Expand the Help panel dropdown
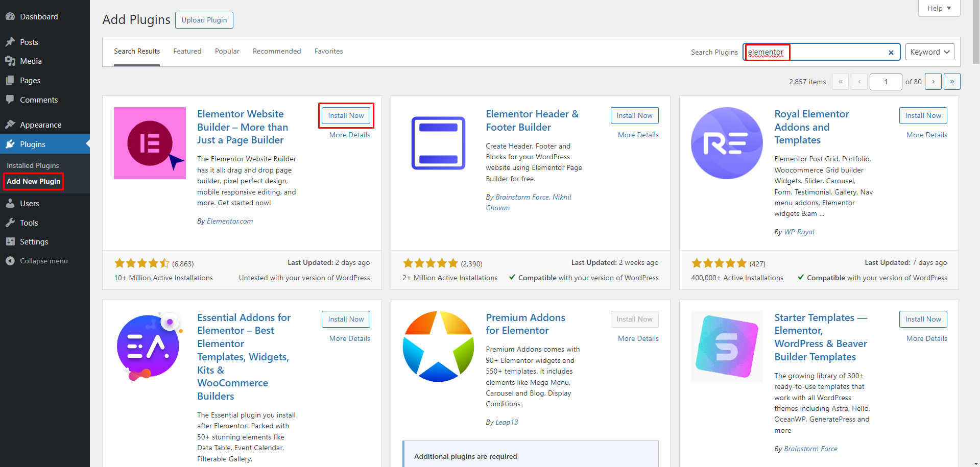The image size is (980, 467). [939, 8]
